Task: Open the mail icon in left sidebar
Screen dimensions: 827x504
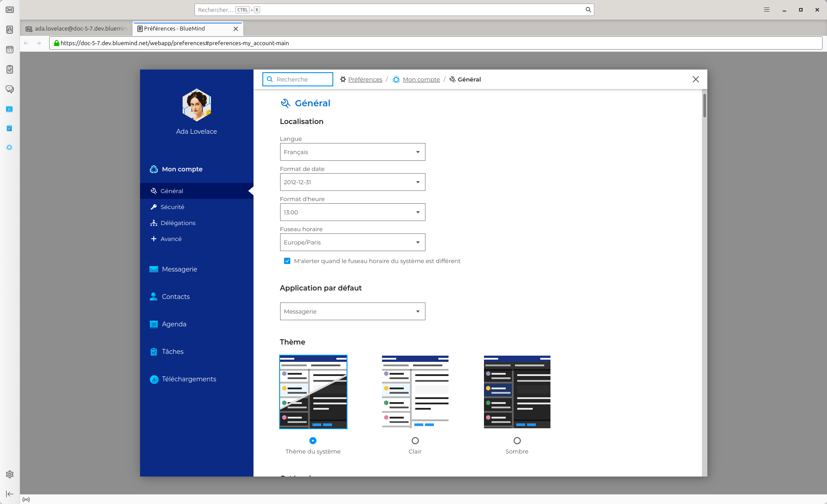Action: click(10, 10)
